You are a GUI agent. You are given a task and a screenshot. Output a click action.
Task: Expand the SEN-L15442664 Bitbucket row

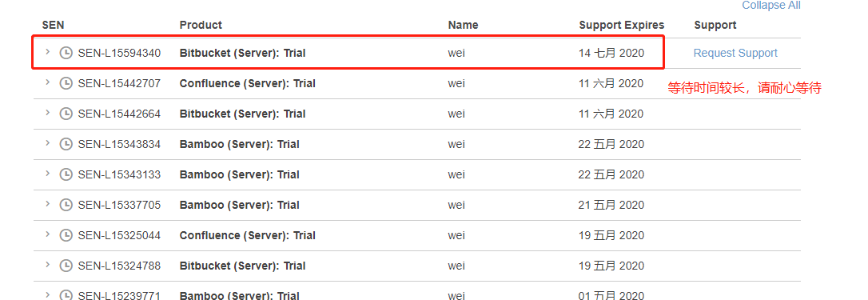tap(48, 113)
